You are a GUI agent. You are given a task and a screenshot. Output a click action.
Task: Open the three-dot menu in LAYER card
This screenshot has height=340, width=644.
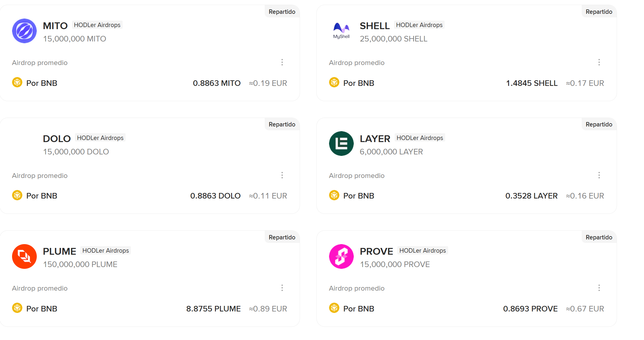tap(599, 175)
